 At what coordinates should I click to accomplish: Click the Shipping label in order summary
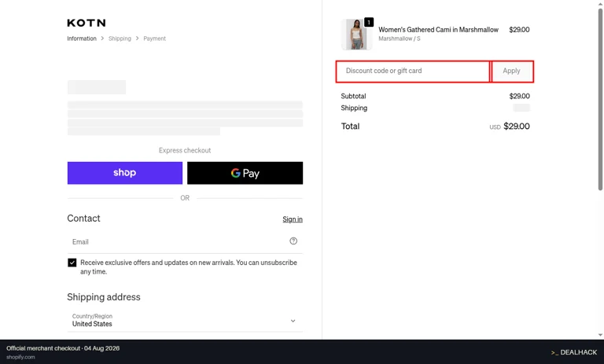click(x=354, y=108)
